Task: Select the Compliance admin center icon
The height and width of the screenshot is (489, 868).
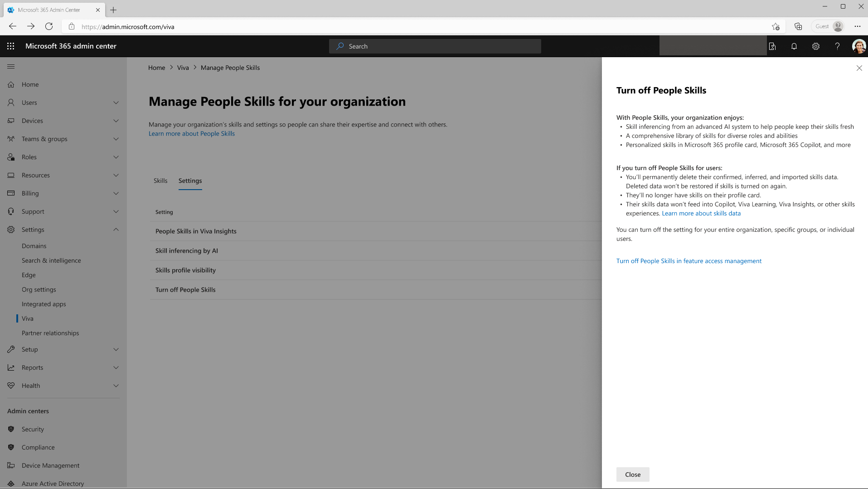Action: [x=10, y=447]
